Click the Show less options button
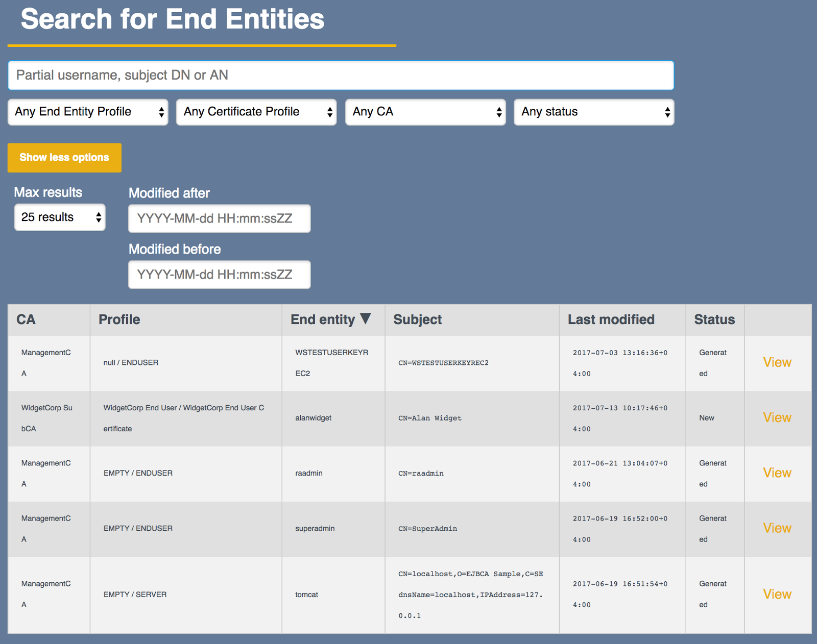Screen dimensions: 817x644 [x=64, y=158]
